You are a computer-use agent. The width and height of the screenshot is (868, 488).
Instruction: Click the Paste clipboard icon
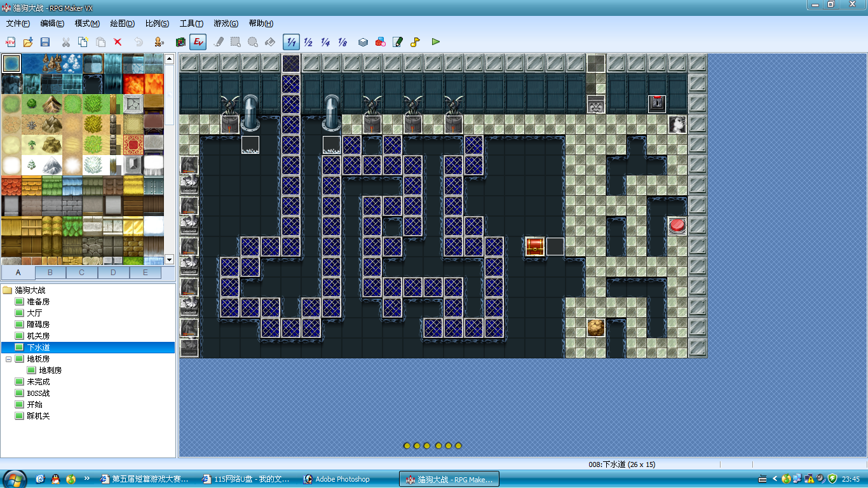pos(100,42)
